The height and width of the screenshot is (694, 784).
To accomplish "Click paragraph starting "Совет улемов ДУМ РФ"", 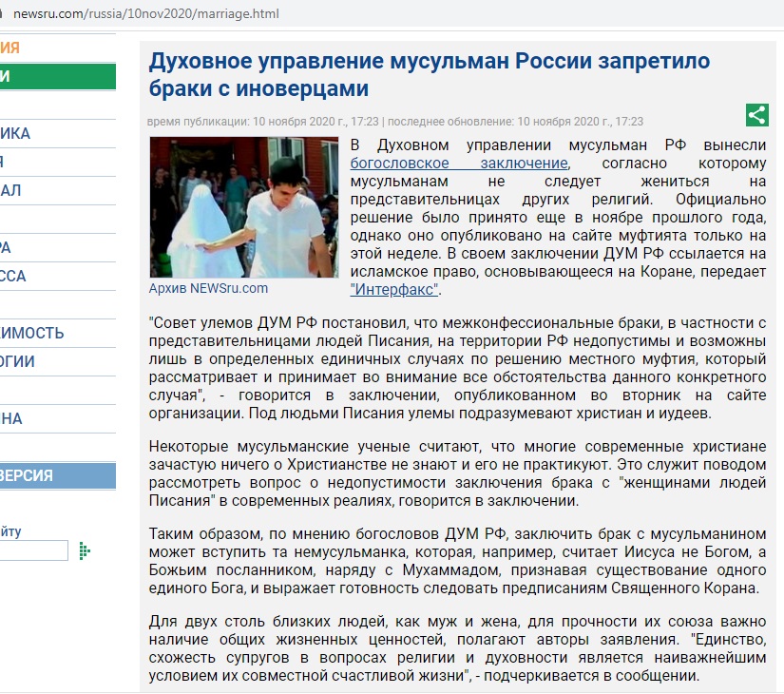I will click(457, 368).
